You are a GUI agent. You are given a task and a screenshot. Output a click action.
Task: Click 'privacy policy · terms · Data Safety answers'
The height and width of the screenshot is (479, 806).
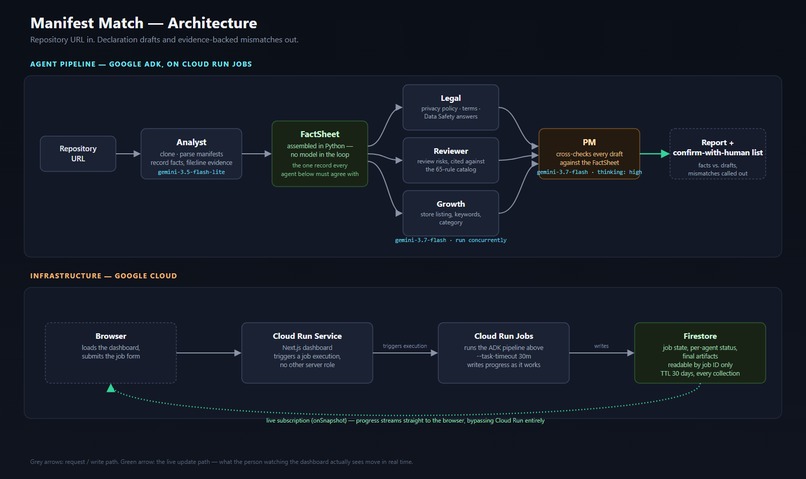click(451, 113)
